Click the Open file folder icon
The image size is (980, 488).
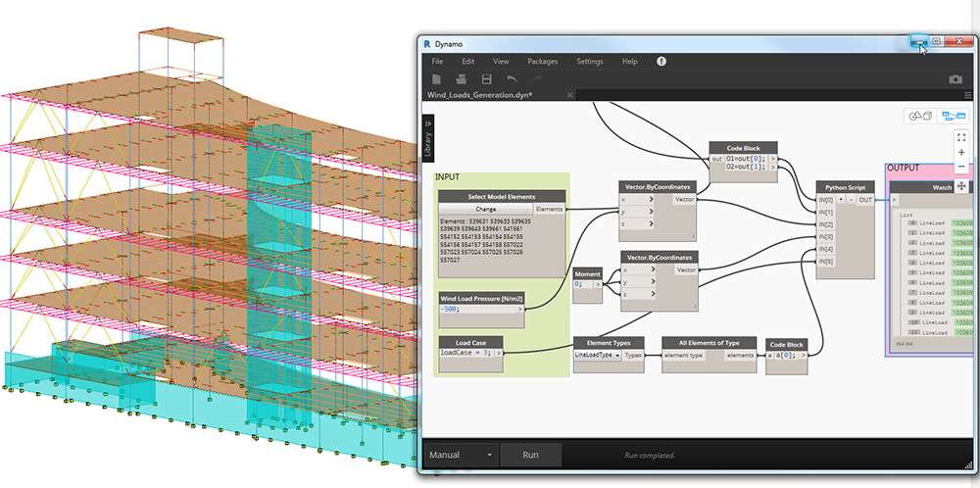point(462,79)
